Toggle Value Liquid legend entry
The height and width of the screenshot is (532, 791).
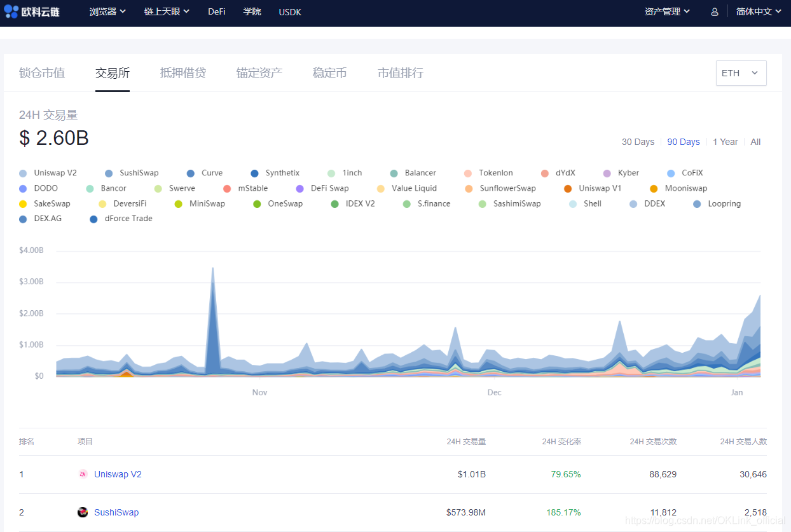[x=407, y=188]
